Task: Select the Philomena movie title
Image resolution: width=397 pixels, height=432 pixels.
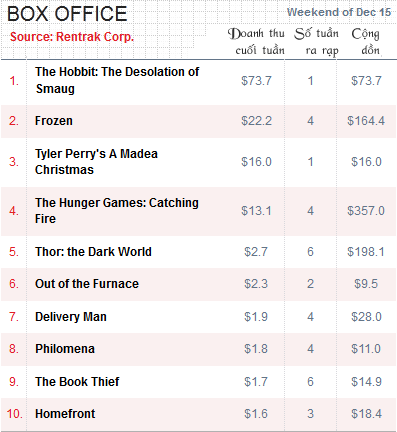Action: point(65,349)
